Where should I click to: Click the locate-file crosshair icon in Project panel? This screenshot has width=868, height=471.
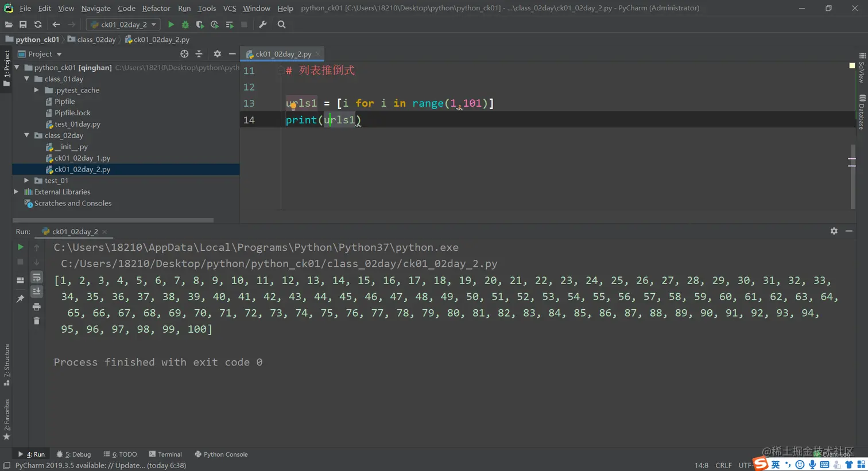coord(184,54)
